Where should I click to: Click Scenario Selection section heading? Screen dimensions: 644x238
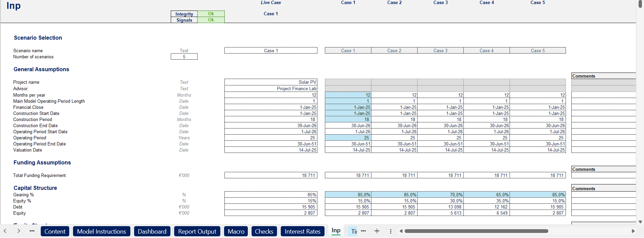(38, 38)
